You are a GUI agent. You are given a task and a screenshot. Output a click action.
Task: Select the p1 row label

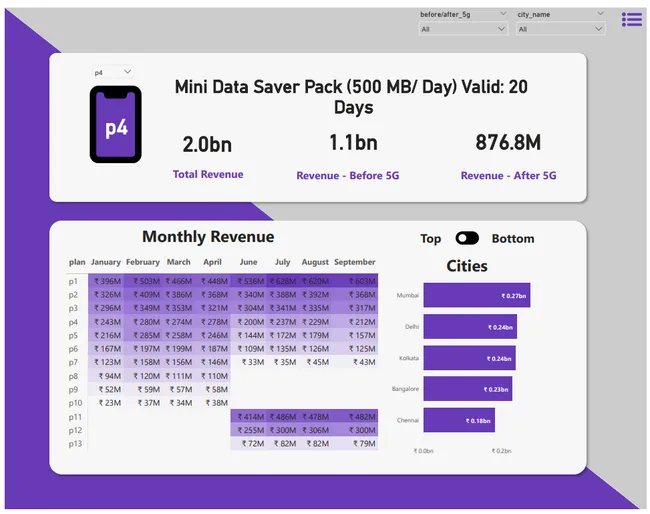(x=73, y=281)
